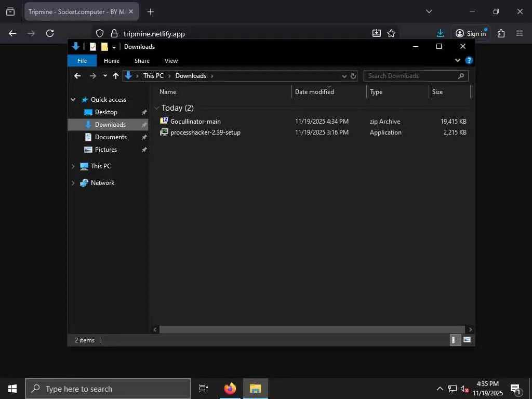Switch to large thumbnails view button
Viewport: 532px width, 399px height.
pos(467,340)
